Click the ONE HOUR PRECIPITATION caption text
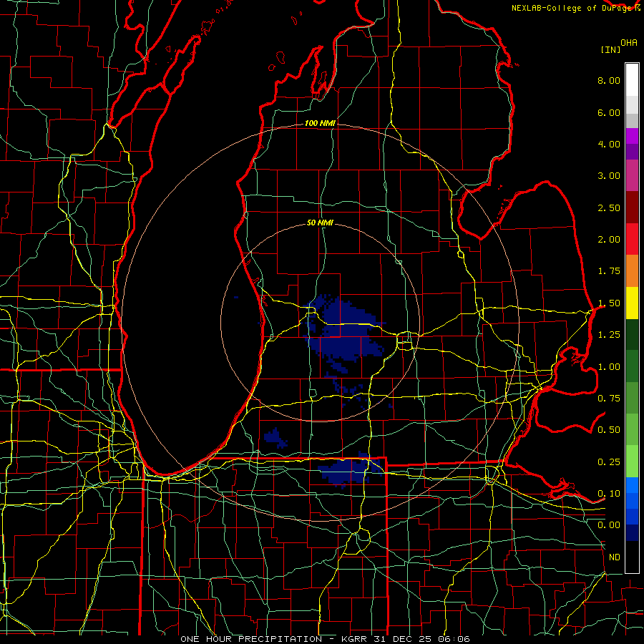 pyautogui.click(x=251, y=639)
